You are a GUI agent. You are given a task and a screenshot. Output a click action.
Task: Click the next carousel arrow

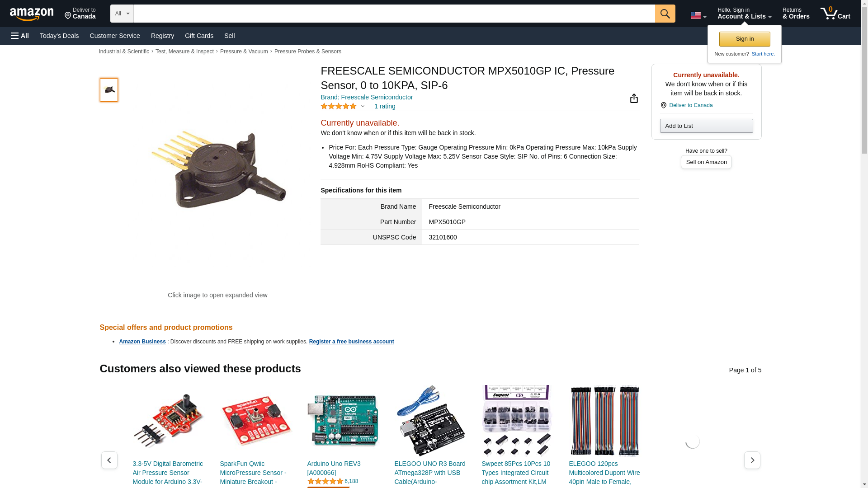click(x=752, y=460)
